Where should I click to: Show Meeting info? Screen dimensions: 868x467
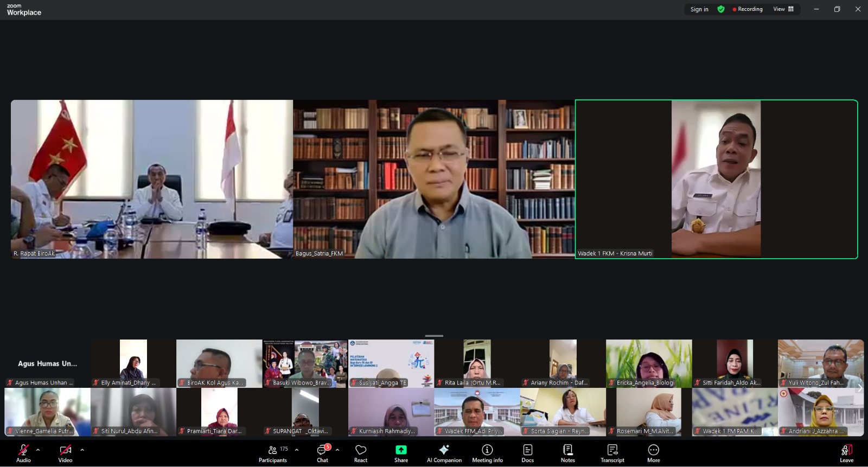click(x=487, y=453)
